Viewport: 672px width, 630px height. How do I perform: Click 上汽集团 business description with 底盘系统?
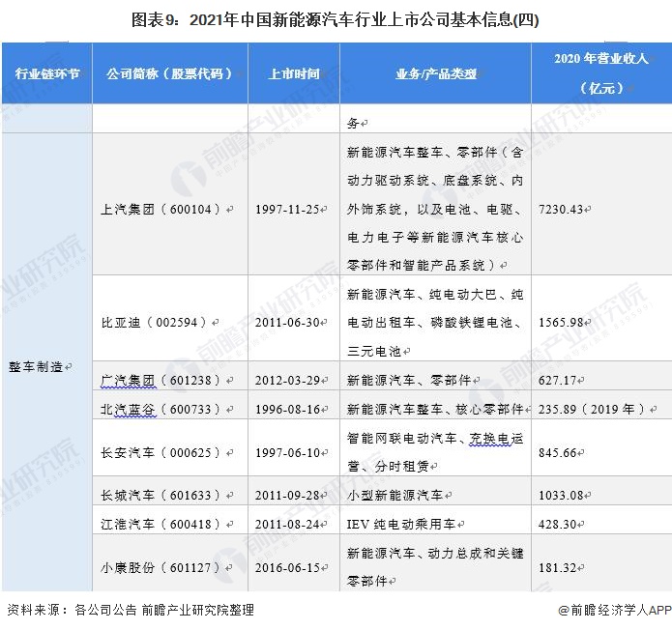click(435, 204)
